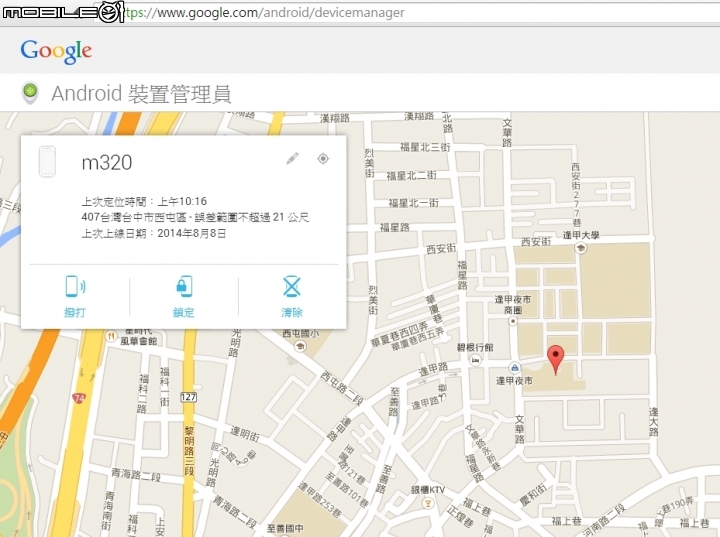The width and height of the screenshot is (720, 537).
Task: Click the 逢甲夜市 blue marker icon
Action: click(x=515, y=367)
